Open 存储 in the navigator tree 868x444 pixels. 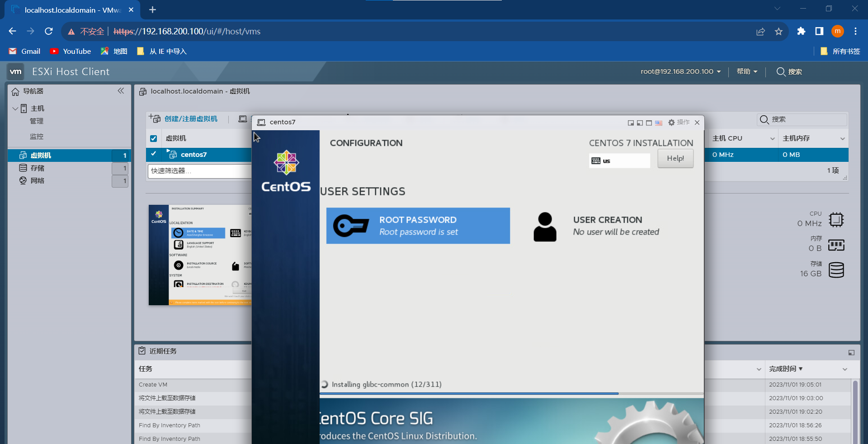tap(37, 168)
